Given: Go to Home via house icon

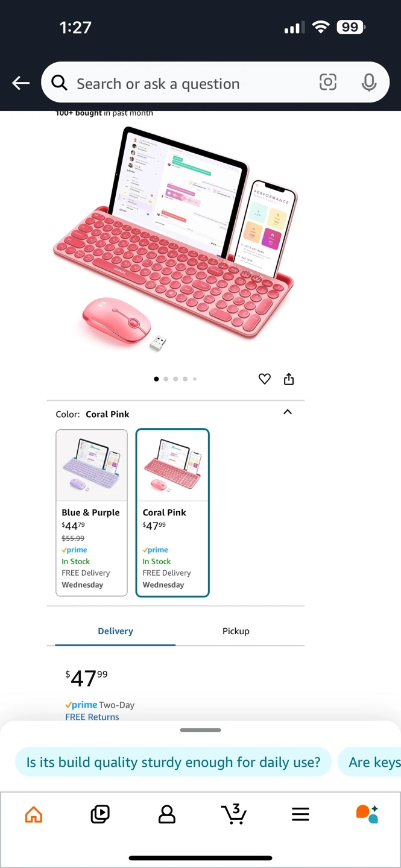Looking at the screenshot, I should [34, 814].
